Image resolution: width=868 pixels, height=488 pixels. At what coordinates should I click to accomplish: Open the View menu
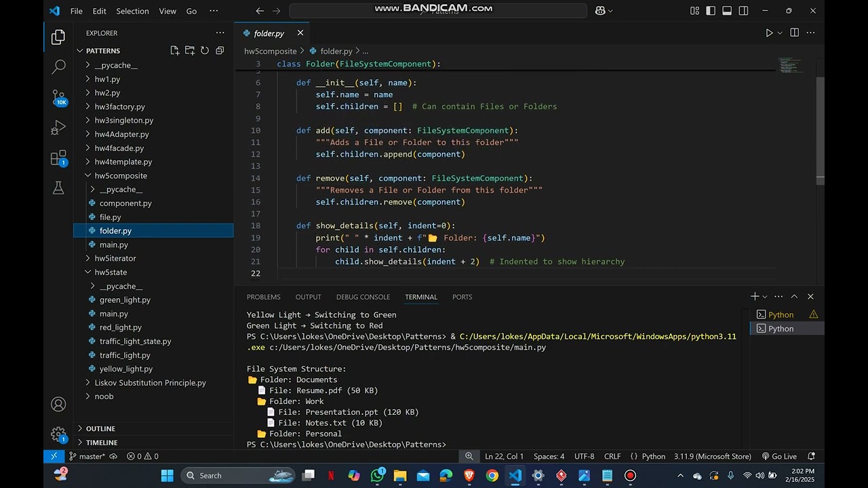[x=167, y=11]
